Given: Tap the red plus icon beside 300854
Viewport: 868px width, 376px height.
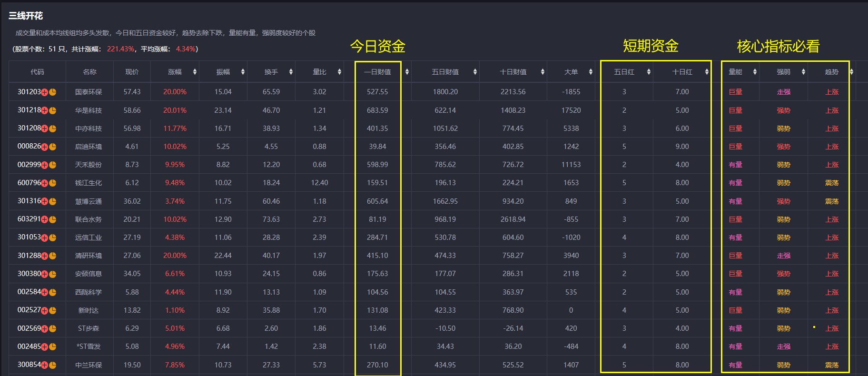Looking at the screenshot, I should (45, 365).
